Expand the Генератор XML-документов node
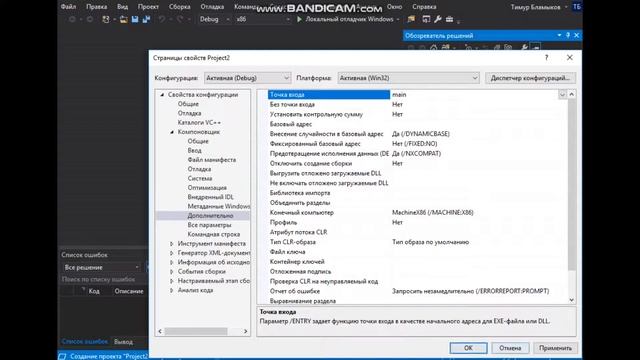 pyautogui.click(x=172, y=253)
